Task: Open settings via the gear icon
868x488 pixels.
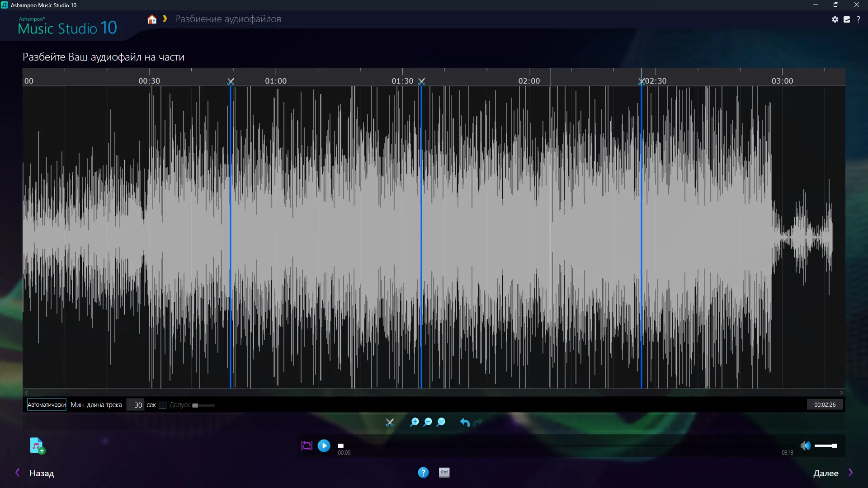Action: pos(835,19)
